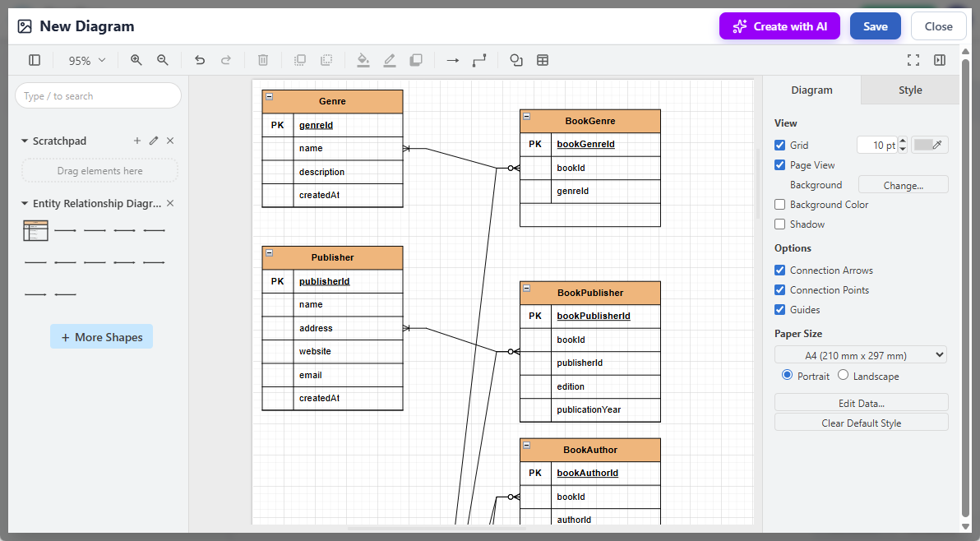
Task: Click the More Shapes button
Action: click(x=101, y=336)
